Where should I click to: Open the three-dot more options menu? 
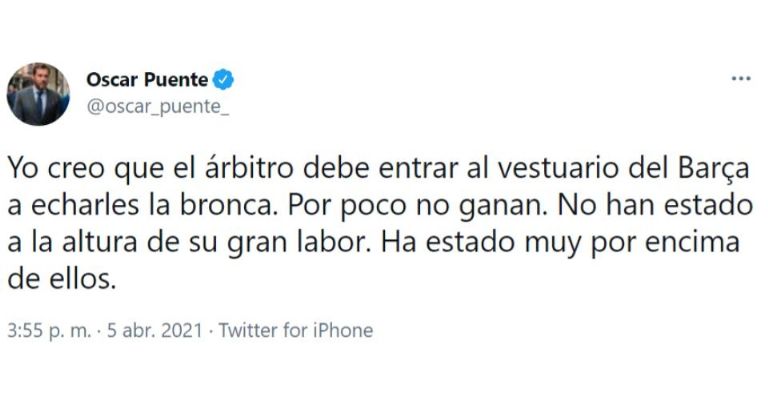(x=740, y=79)
